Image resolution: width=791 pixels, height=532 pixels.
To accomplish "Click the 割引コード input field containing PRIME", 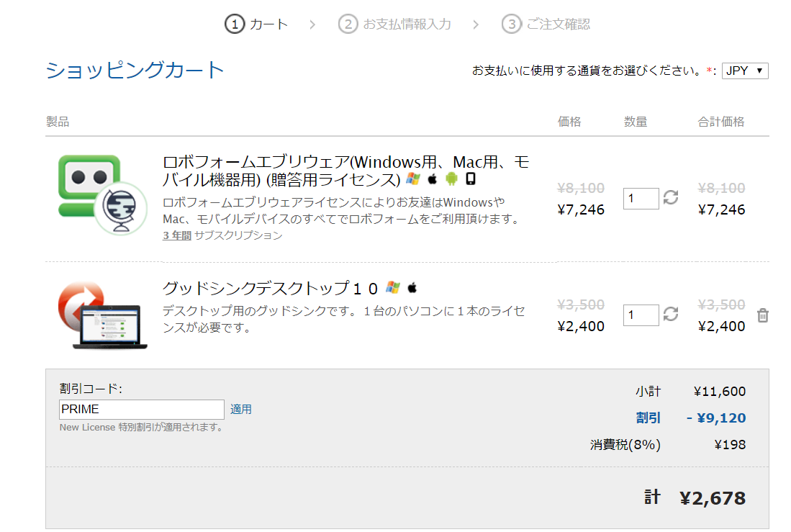I will 142,410.
